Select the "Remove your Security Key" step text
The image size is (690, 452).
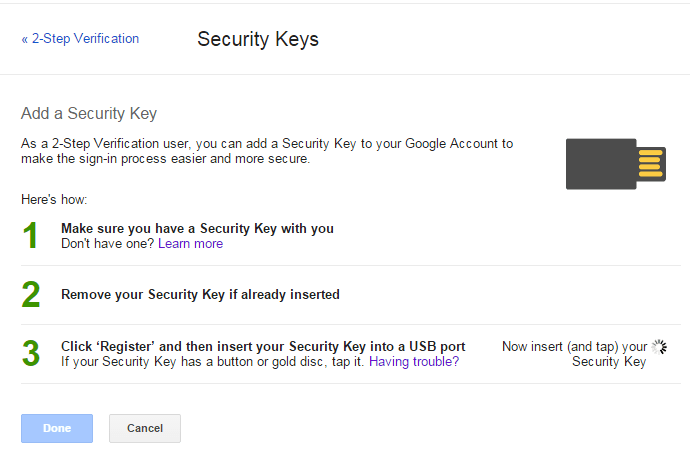(x=200, y=295)
